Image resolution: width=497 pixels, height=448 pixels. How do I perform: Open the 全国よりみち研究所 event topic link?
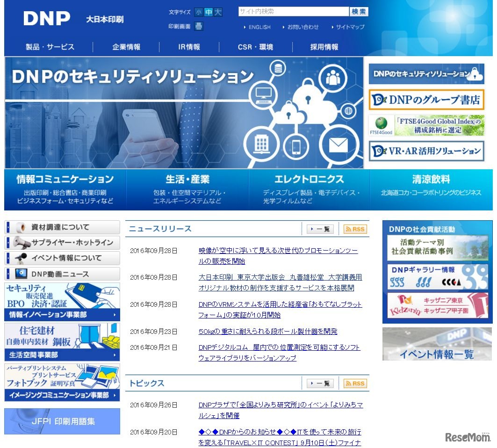coord(281,410)
